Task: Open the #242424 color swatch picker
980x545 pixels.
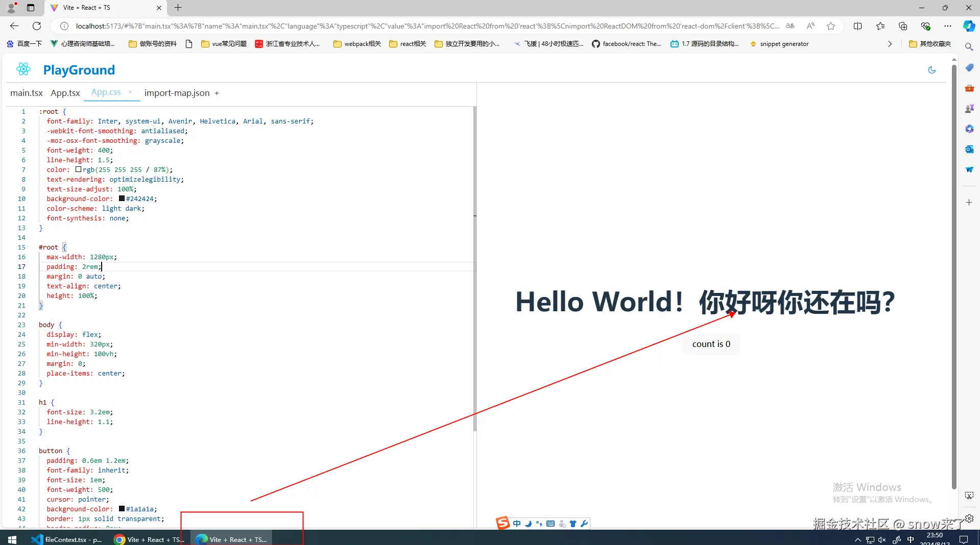Action: [x=122, y=199]
